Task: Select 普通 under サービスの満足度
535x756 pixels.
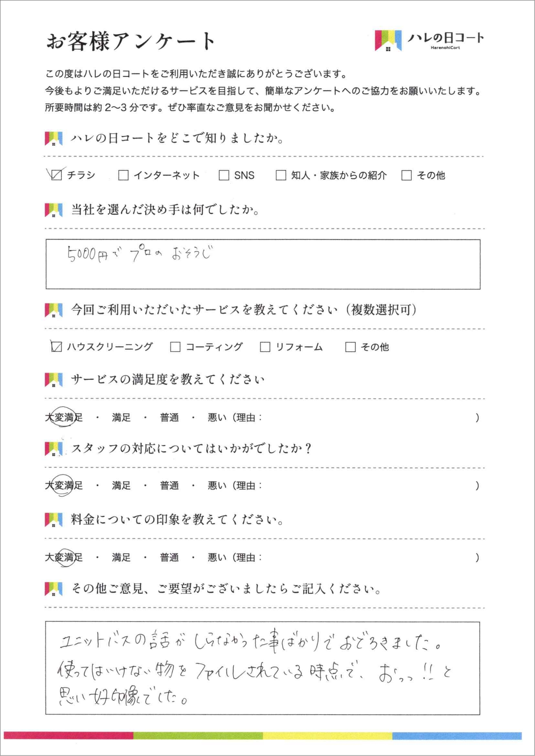Action: click(169, 418)
